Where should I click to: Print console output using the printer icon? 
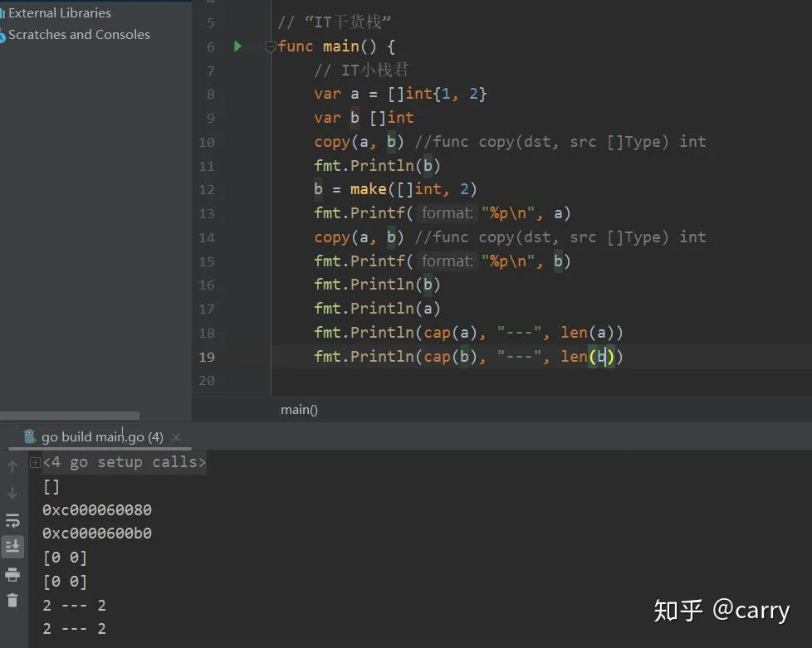12,574
